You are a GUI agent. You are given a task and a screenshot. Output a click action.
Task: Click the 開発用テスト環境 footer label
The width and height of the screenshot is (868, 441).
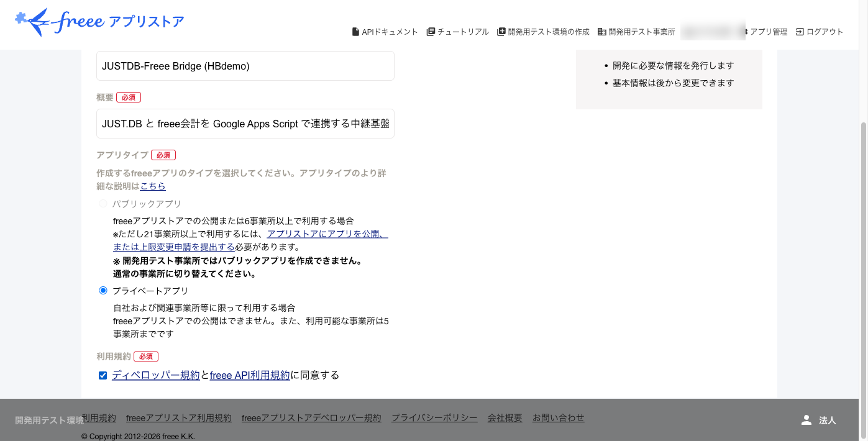(x=49, y=421)
